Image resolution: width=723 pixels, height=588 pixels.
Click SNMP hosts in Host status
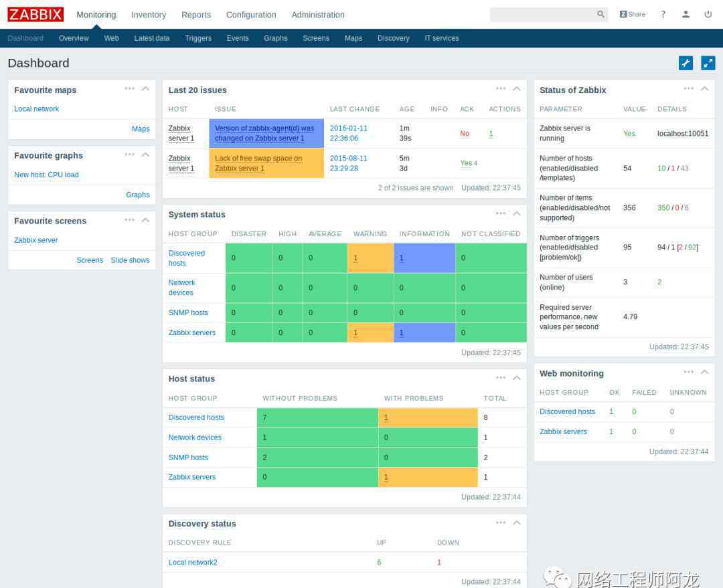point(188,458)
